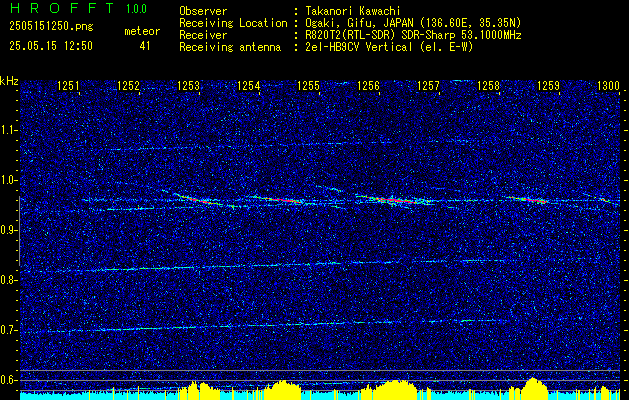Click the 0.9 kHz axis label

(x=8, y=230)
